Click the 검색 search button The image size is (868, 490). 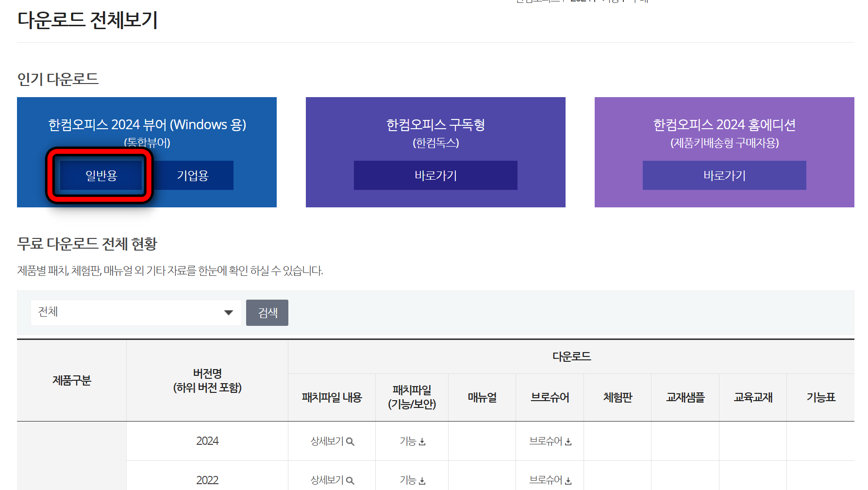click(x=267, y=312)
